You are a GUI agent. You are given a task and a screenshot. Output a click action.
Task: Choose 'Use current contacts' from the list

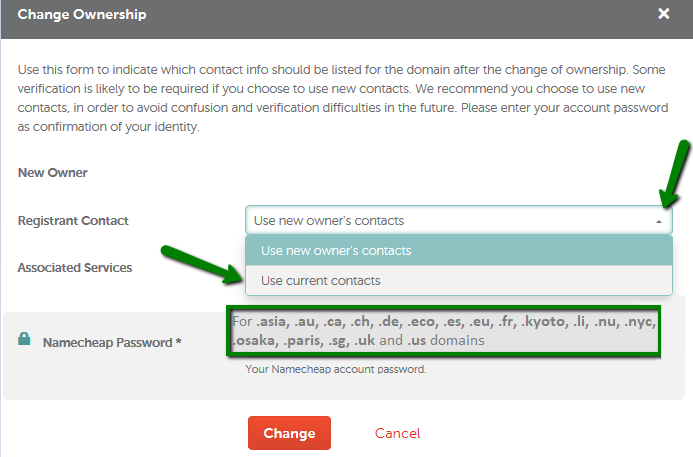tap(459, 280)
